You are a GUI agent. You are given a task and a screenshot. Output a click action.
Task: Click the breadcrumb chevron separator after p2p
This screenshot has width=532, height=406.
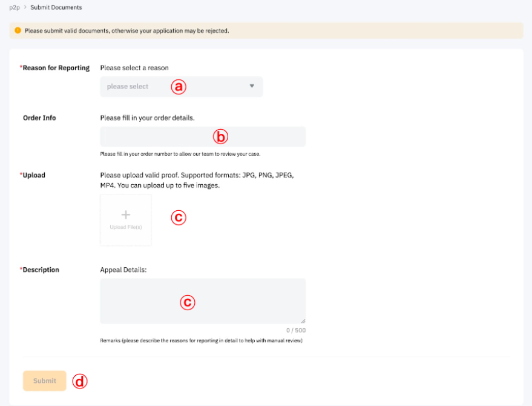(25, 7)
